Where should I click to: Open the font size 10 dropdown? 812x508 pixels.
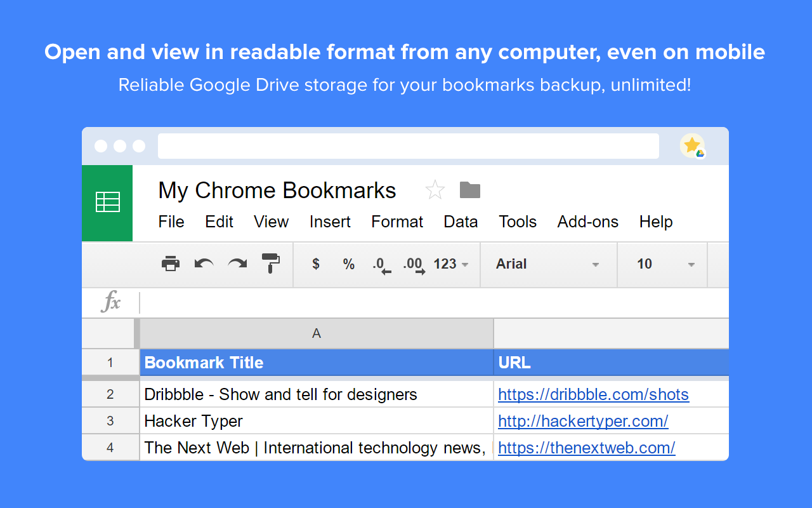click(663, 264)
